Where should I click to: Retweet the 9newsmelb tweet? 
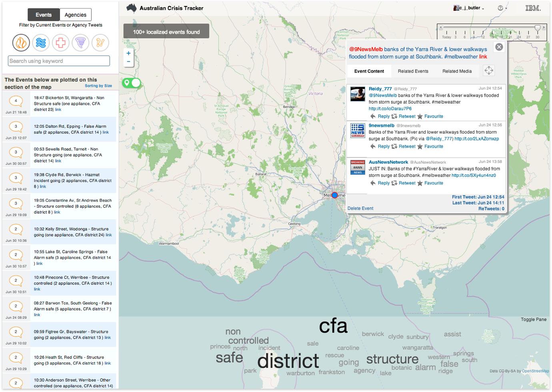(x=404, y=146)
